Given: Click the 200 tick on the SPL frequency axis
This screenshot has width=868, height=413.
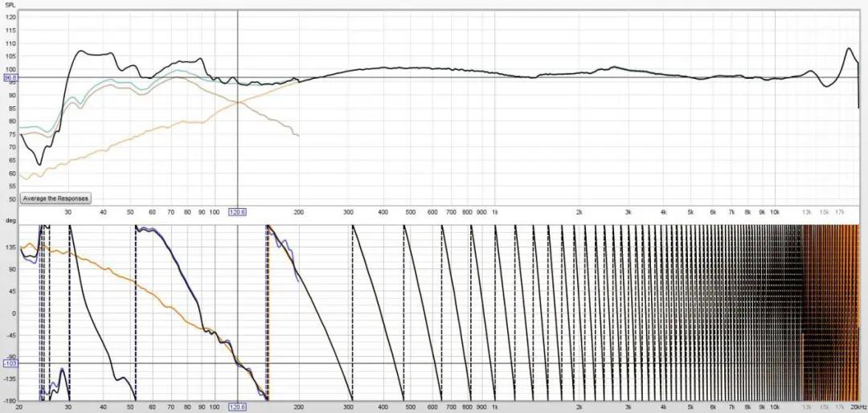Looking at the screenshot, I should click(298, 212).
